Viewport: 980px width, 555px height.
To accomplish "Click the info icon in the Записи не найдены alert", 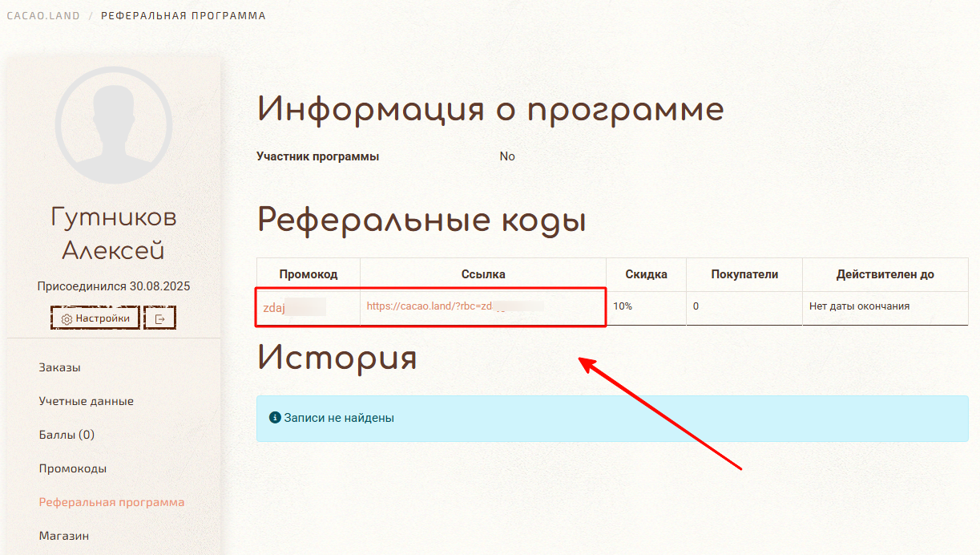I will (x=275, y=418).
